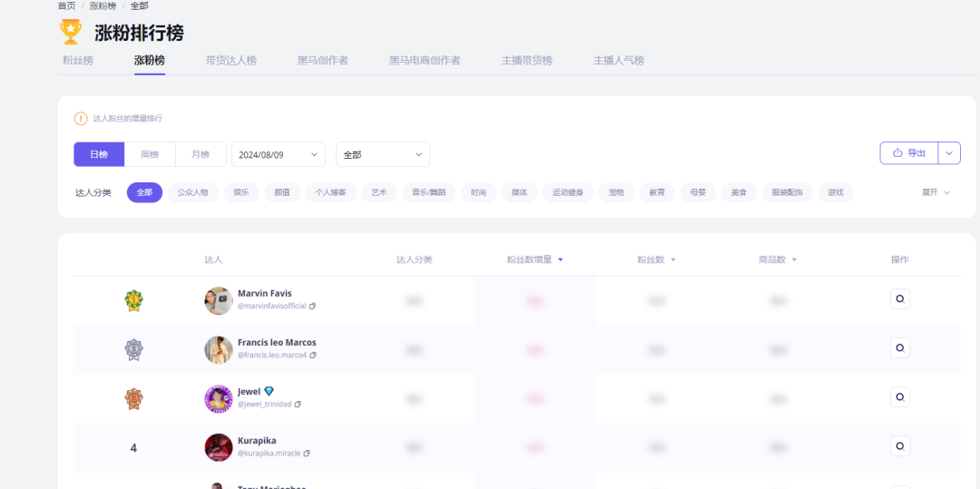Viewport: 980px width, 489px height.
Task: Open Marvin Favis avatar thumbnail
Action: point(219,300)
